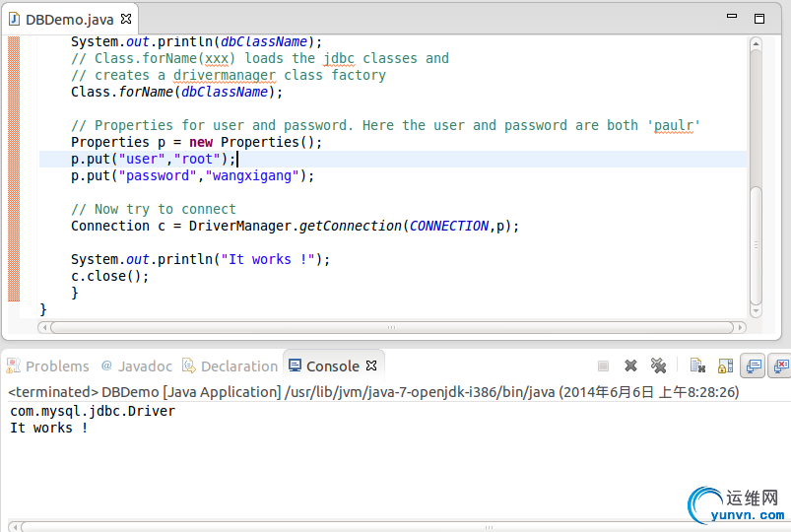Click the "// Now try to connect" comment

[x=154, y=209]
